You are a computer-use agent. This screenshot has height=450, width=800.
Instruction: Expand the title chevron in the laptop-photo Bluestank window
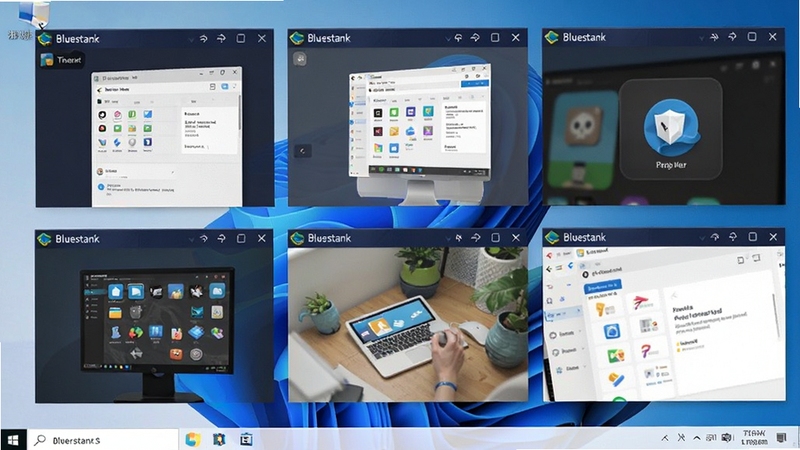[x=447, y=238]
